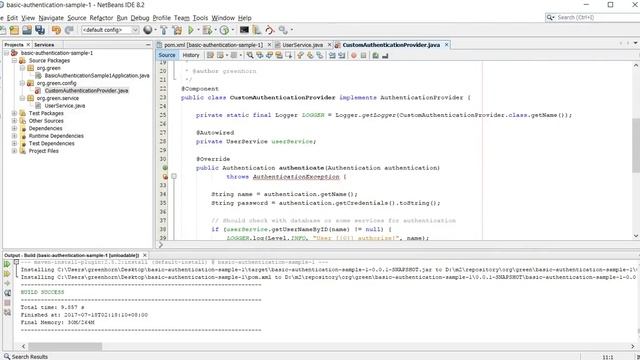Open the Navigate menu
Image resolution: width=640 pixels, height=360 pixels.
[51, 18]
